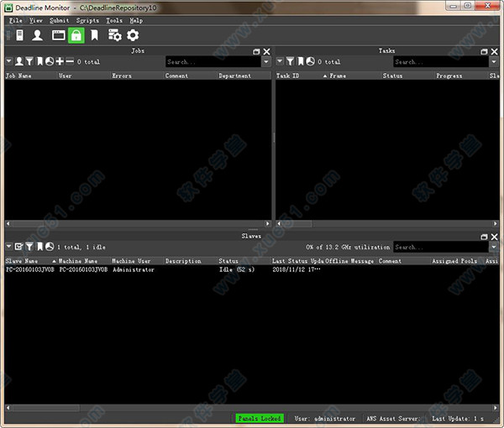This screenshot has width=504, height=428.
Task: Open the File menu
Action: click(x=16, y=20)
